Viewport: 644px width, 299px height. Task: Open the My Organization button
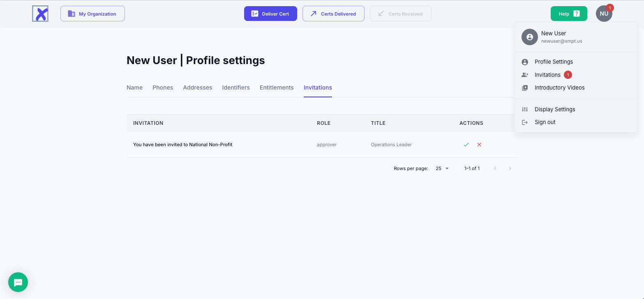tap(92, 14)
